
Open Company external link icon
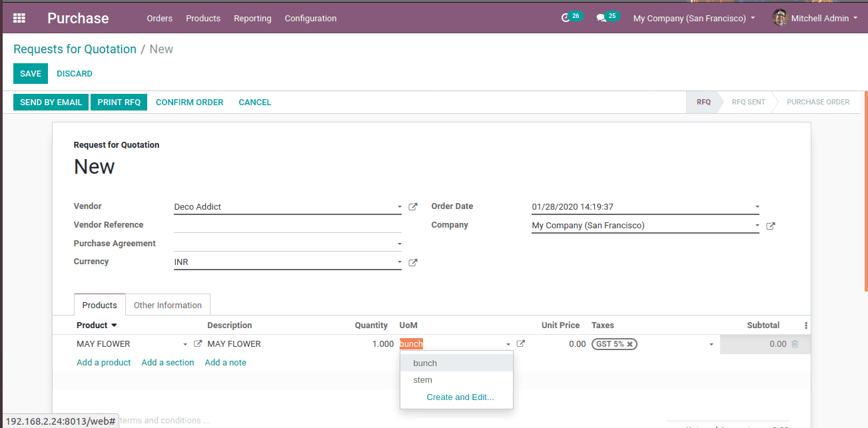(771, 226)
